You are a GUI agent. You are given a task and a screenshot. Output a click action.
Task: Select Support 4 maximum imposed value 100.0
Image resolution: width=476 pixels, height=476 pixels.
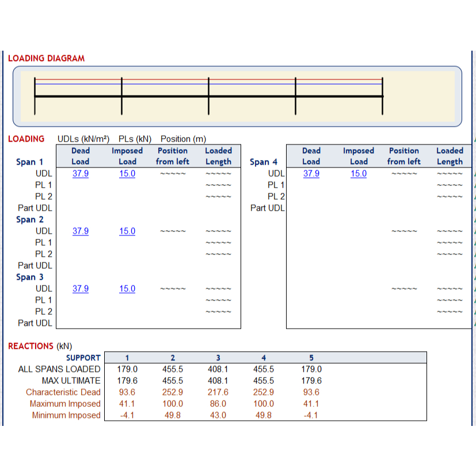264,403
